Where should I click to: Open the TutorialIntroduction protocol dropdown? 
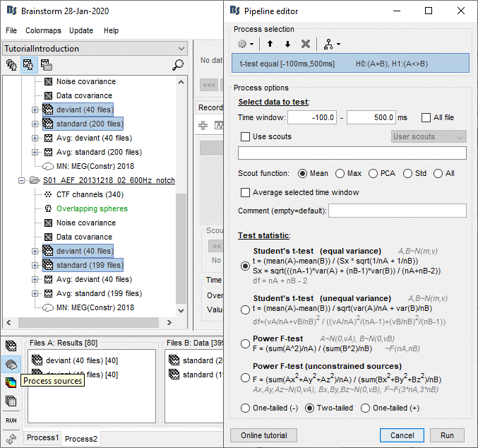pos(95,48)
